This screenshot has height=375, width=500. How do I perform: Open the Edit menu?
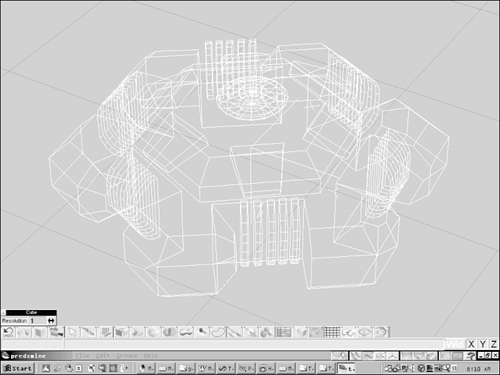[x=103, y=356]
